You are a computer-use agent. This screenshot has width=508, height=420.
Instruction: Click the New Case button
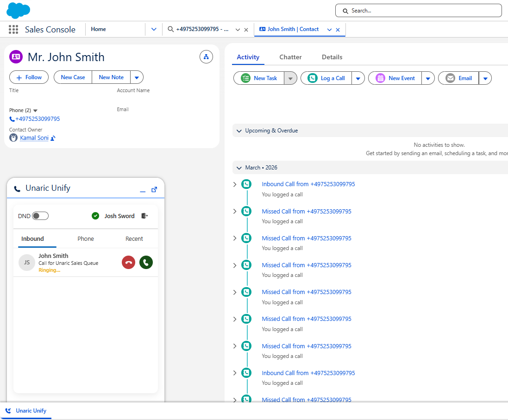[73, 77]
